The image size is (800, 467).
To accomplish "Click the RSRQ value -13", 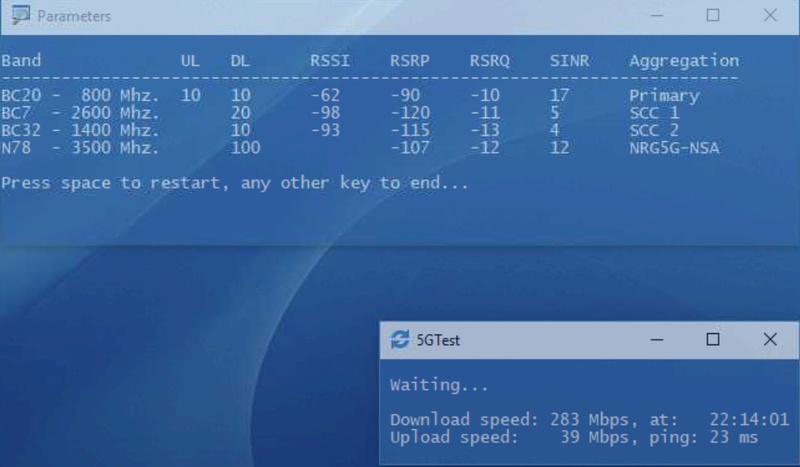I will coord(485,130).
